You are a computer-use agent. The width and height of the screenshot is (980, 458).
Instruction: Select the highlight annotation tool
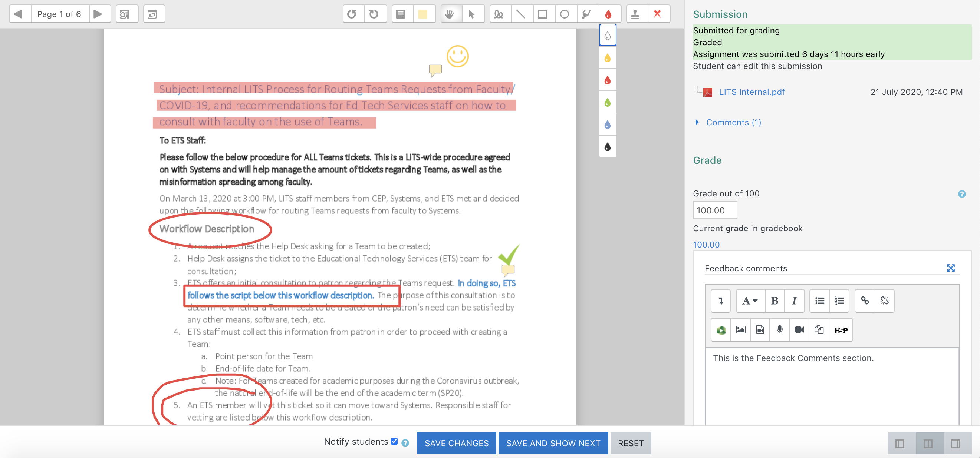pyautogui.click(x=586, y=14)
